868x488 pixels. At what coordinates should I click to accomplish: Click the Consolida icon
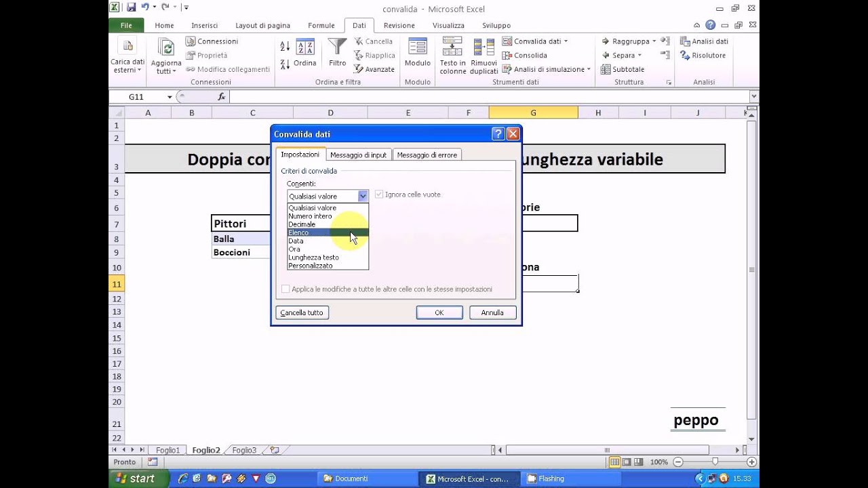point(507,56)
